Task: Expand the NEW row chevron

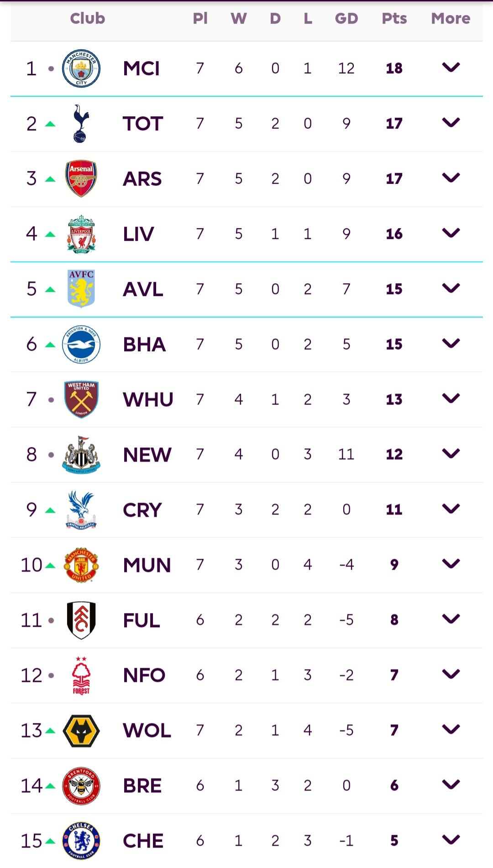Action: 451,454
